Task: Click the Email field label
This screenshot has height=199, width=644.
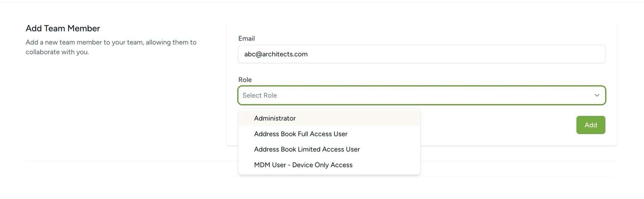Action: [246, 39]
